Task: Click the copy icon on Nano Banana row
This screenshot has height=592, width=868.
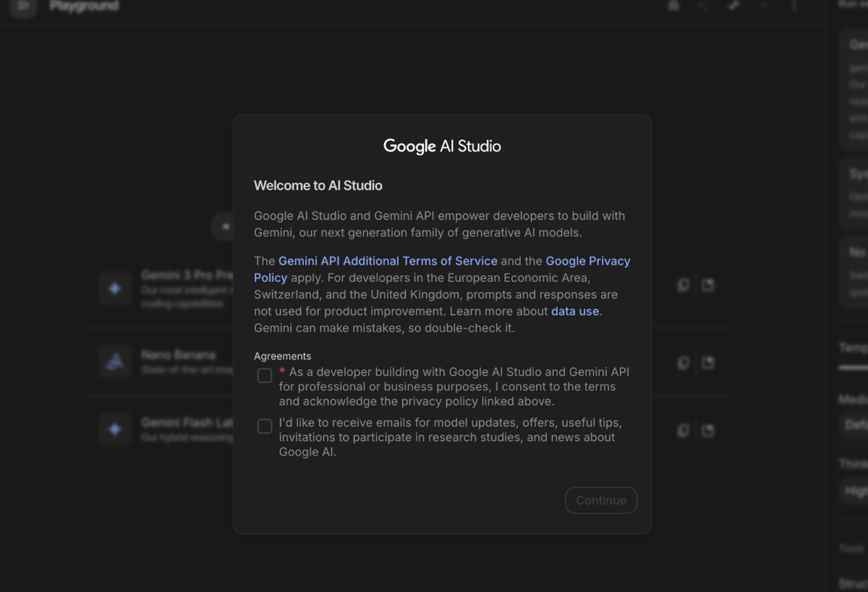Action: point(683,362)
